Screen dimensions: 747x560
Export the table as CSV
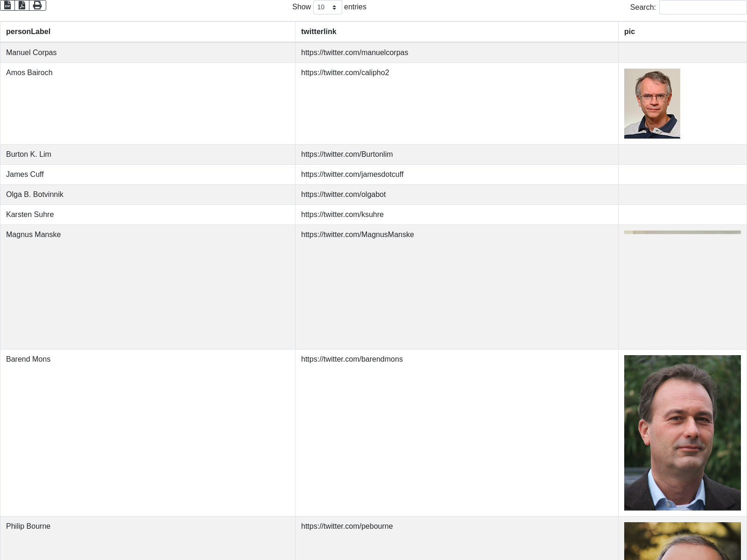pos(7,5)
